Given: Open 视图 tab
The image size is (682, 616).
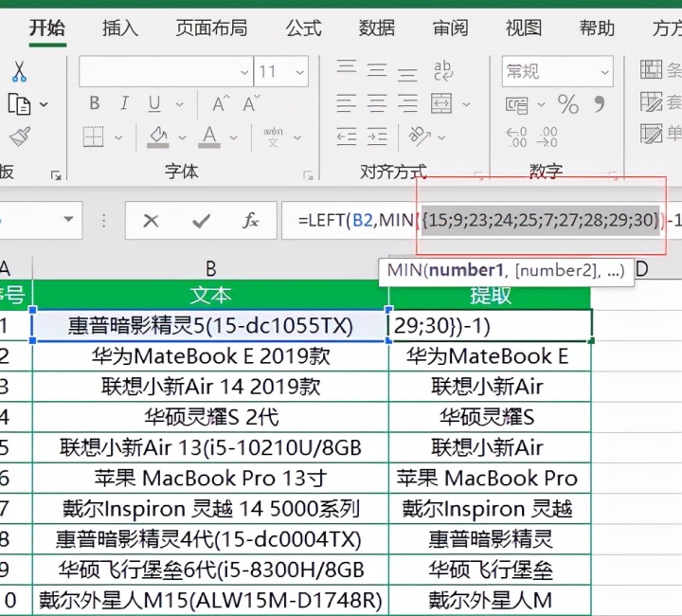Looking at the screenshot, I should pos(524,28).
